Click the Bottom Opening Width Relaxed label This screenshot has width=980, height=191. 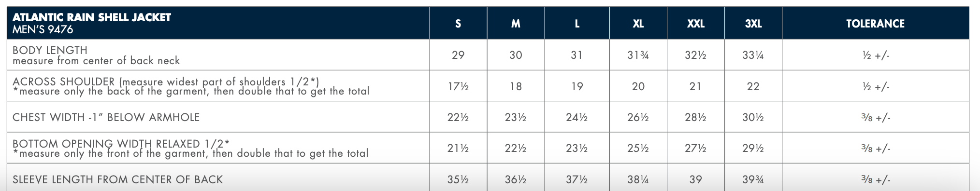pyautogui.click(x=190, y=149)
